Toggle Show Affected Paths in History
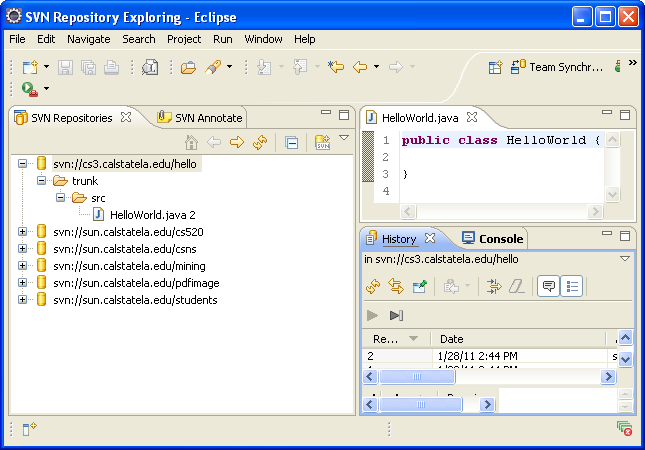 click(x=572, y=286)
